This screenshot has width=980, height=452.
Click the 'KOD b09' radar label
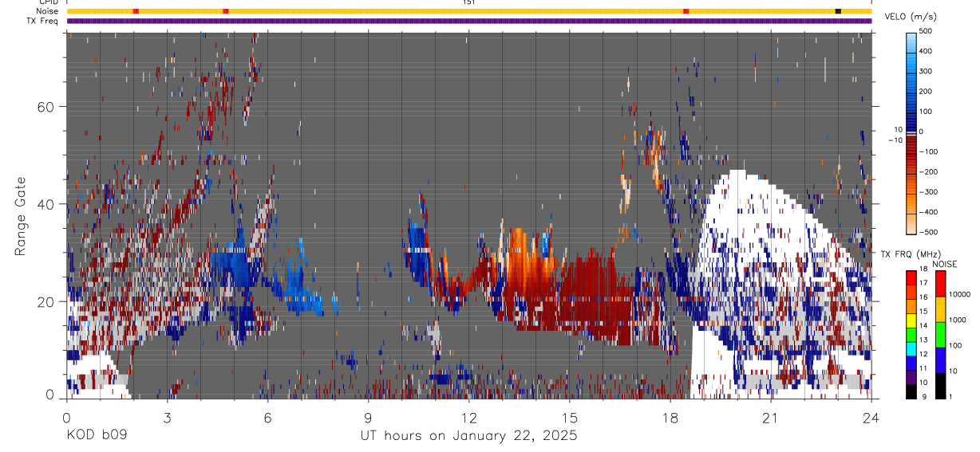coord(95,436)
